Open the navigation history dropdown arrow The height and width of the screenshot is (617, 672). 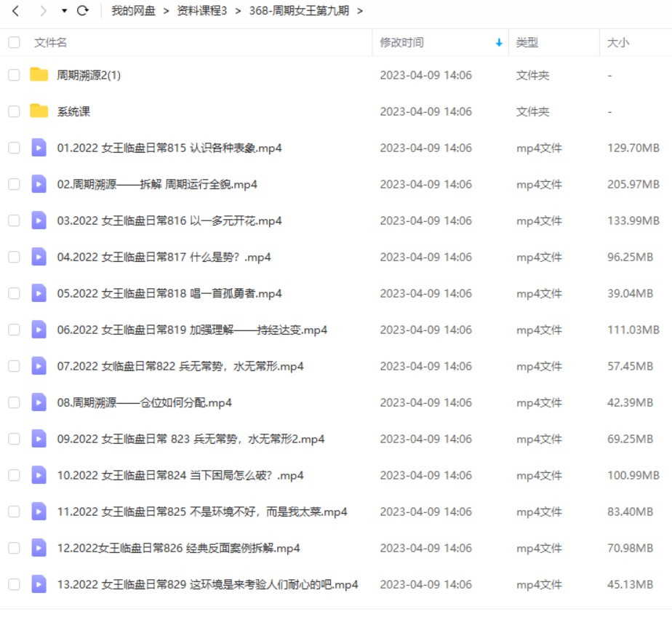[64, 11]
